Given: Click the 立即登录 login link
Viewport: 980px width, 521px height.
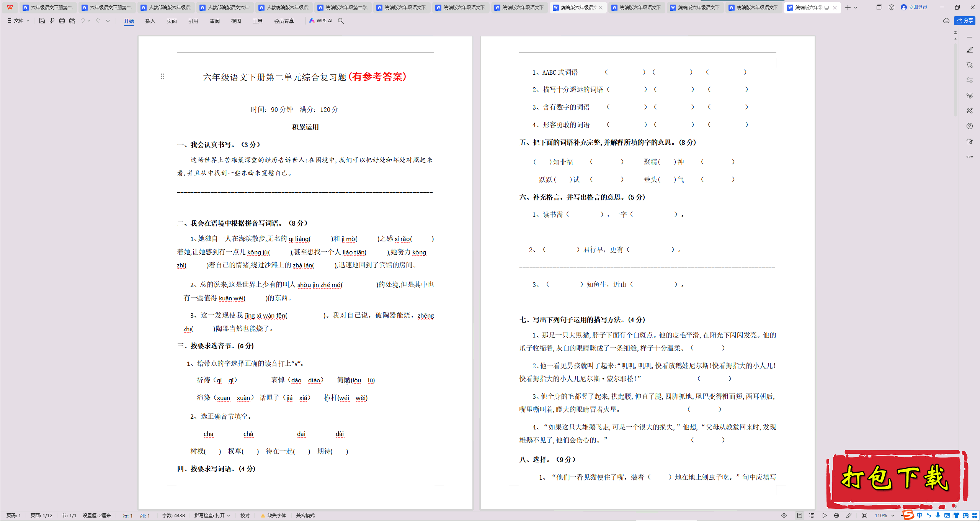Looking at the screenshot, I should (914, 7).
